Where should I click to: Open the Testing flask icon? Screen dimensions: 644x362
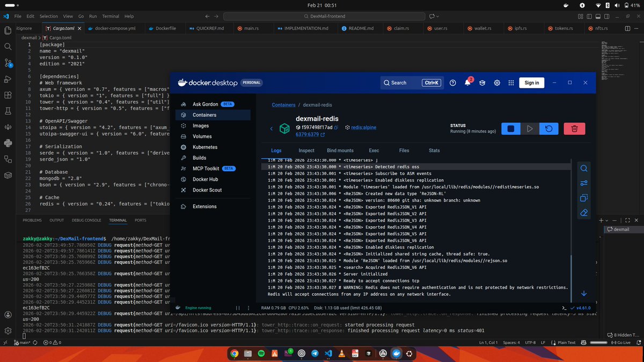[x=8, y=112]
